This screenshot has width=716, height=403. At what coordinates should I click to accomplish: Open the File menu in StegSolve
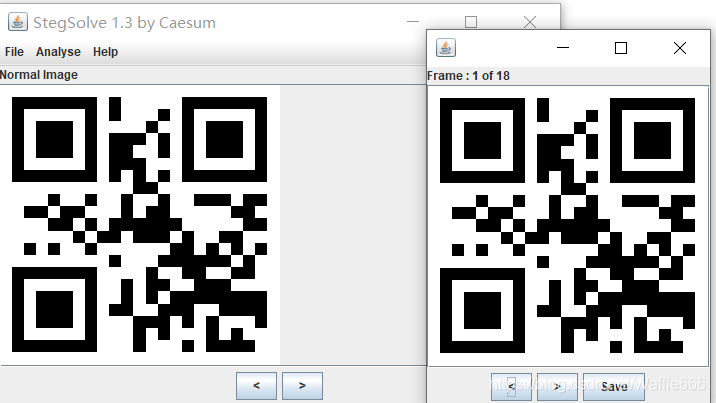click(x=14, y=52)
